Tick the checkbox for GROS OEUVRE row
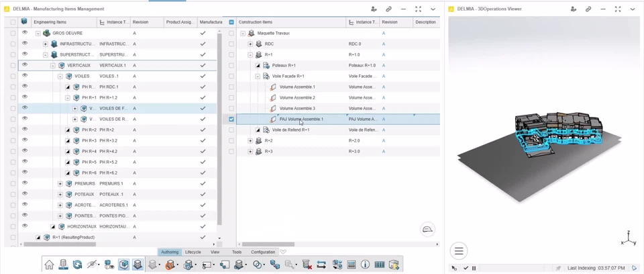Image resolution: width=644 pixels, height=274 pixels. click(13, 33)
